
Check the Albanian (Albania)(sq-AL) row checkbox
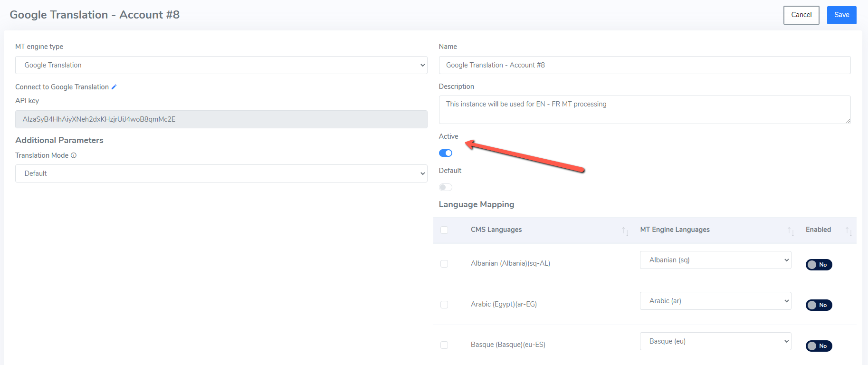click(444, 264)
